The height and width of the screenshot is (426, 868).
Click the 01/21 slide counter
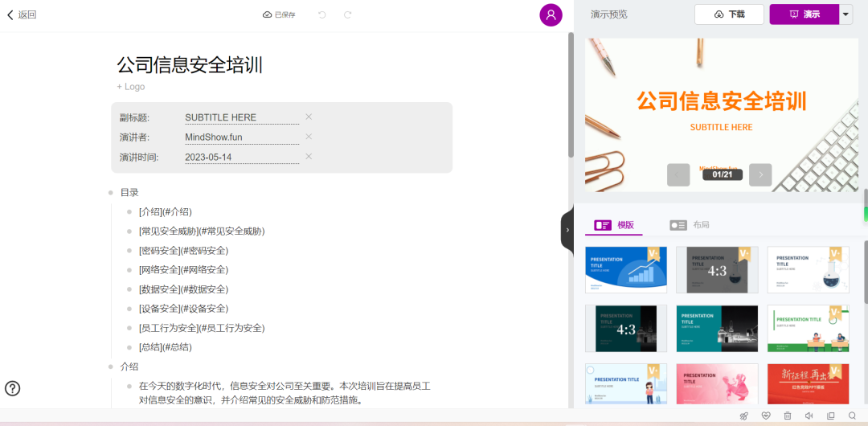(723, 174)
